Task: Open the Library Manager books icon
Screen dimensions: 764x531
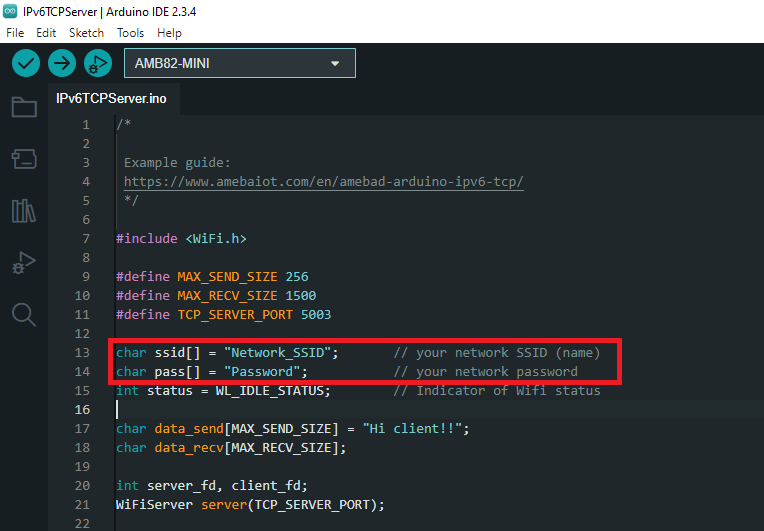Action: (23, 211)
